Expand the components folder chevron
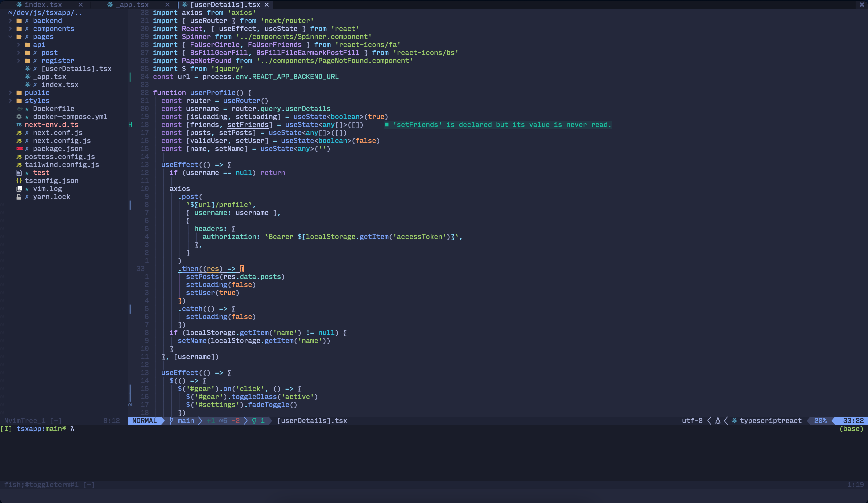 [x=10, y=29]
